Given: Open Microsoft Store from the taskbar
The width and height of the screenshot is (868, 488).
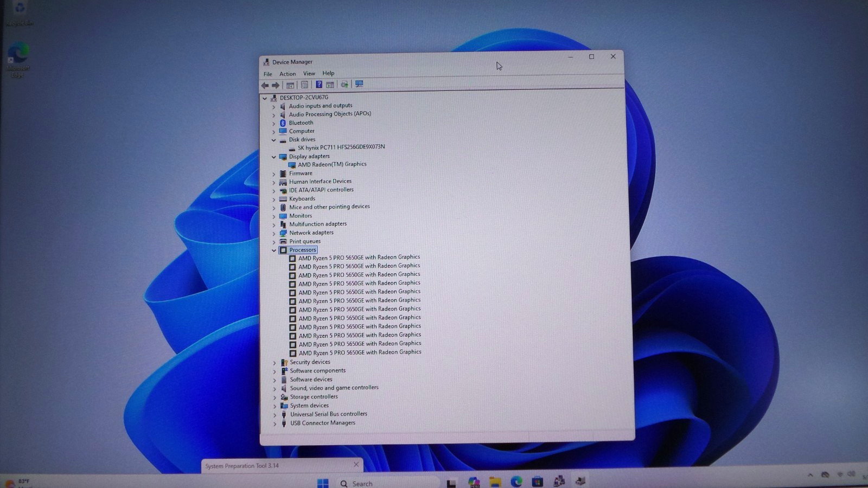Looking at the screenshot, I should 537,481.
